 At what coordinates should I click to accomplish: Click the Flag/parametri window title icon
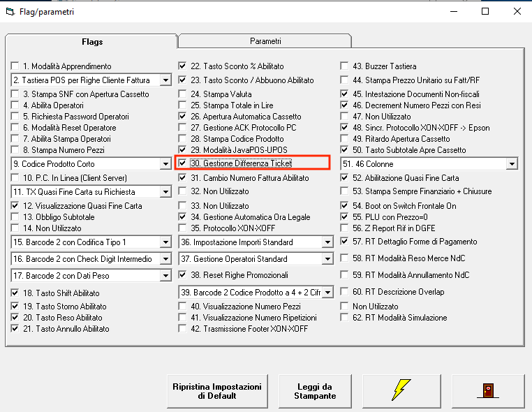(x=10, y=12)
